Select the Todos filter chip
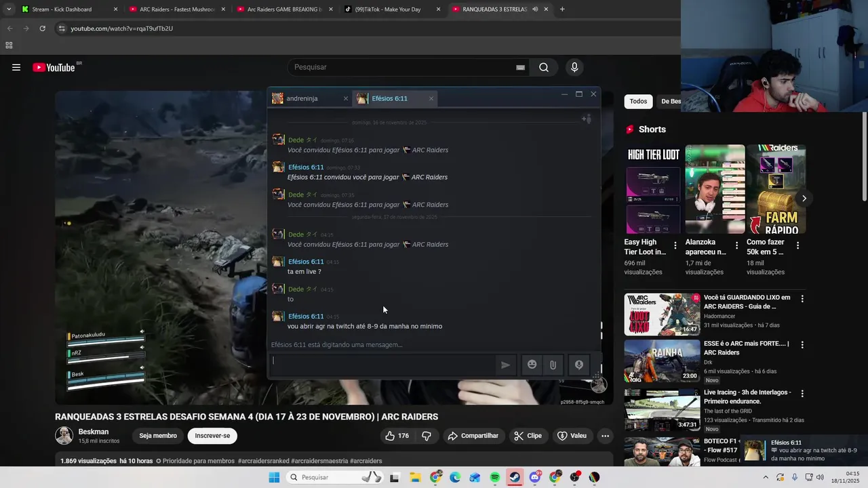 [638, 102]
